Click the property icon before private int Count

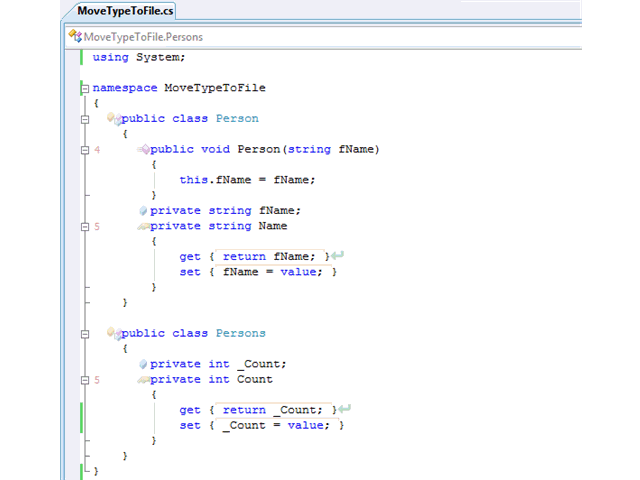[143, 380]
